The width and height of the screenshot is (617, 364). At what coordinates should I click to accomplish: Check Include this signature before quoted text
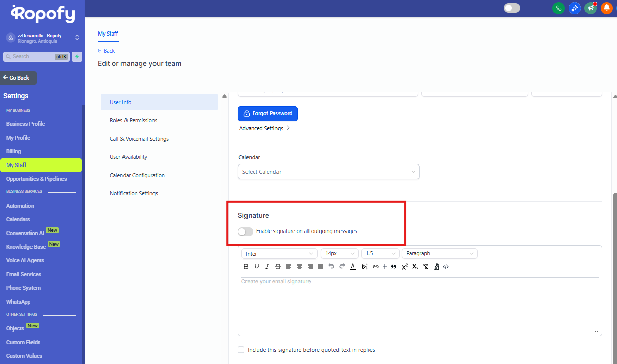click(241, 350)
